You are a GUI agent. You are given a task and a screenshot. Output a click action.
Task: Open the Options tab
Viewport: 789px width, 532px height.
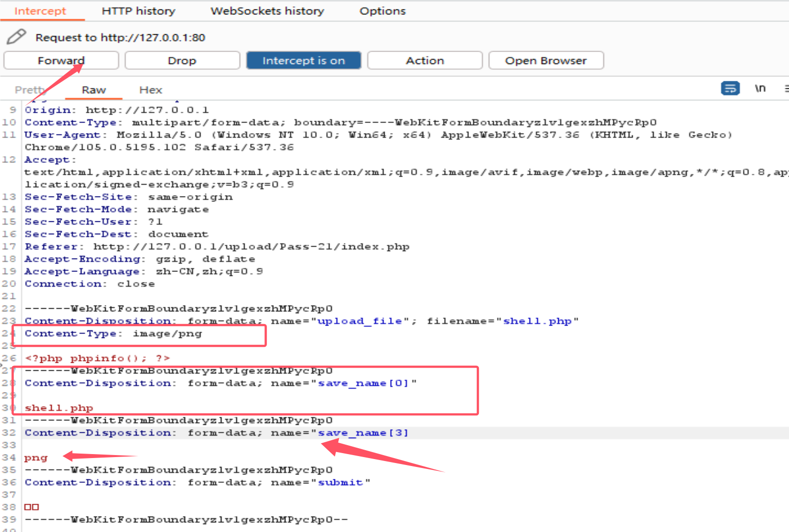[383, 11]
